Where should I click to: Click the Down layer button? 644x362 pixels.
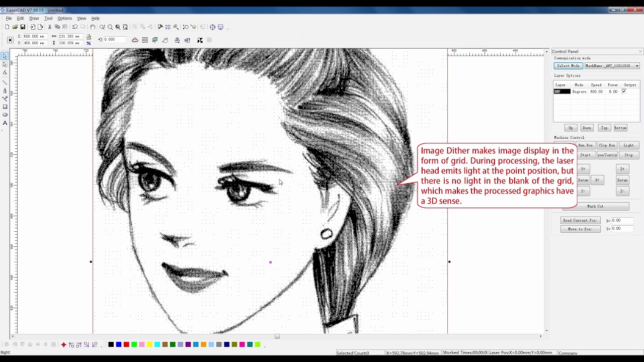[x=587, y=128]
